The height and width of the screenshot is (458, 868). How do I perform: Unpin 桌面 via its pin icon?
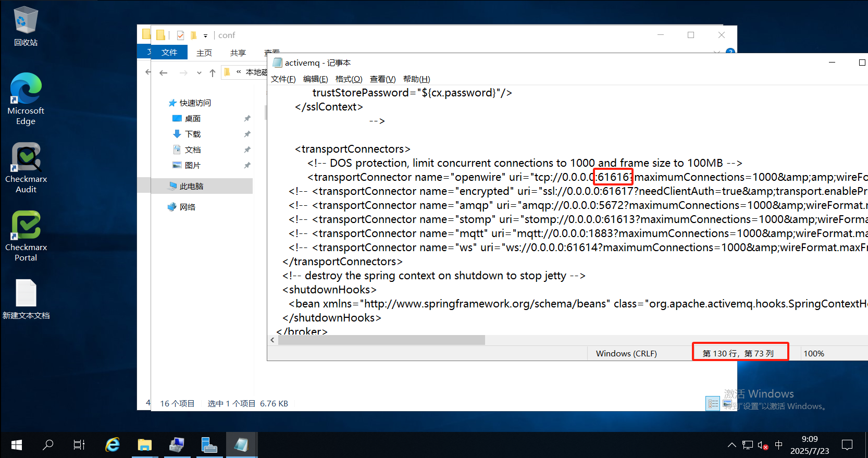tap(247, 119)
